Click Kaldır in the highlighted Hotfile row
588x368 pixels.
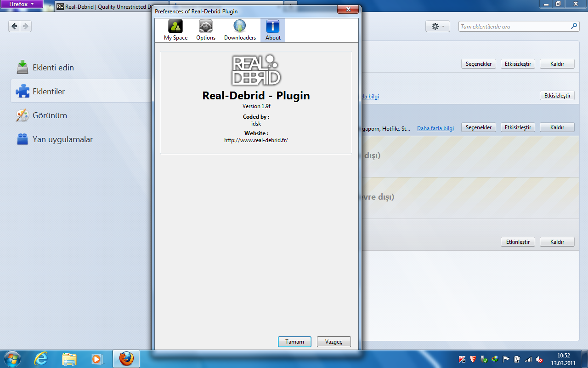(557, 127)
